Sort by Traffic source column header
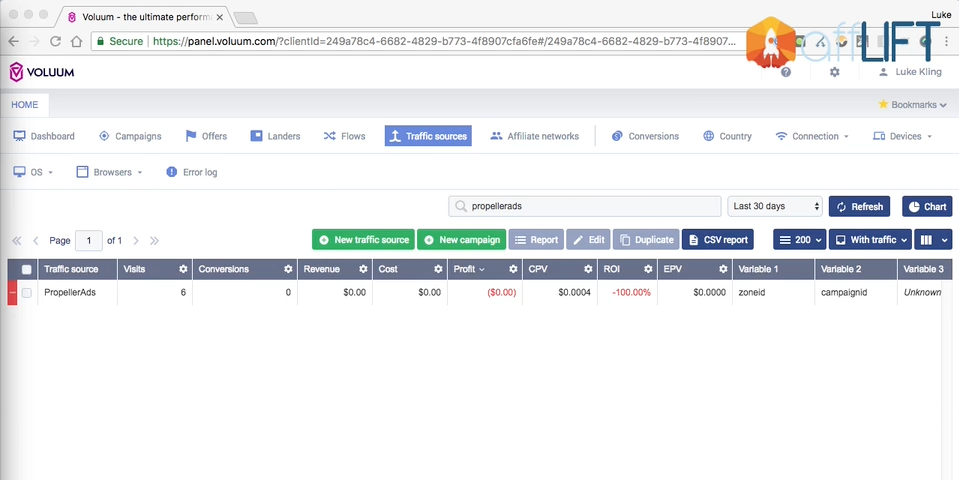Image resolution: width=959 pixels, height=480 pixels. (71, 269)
